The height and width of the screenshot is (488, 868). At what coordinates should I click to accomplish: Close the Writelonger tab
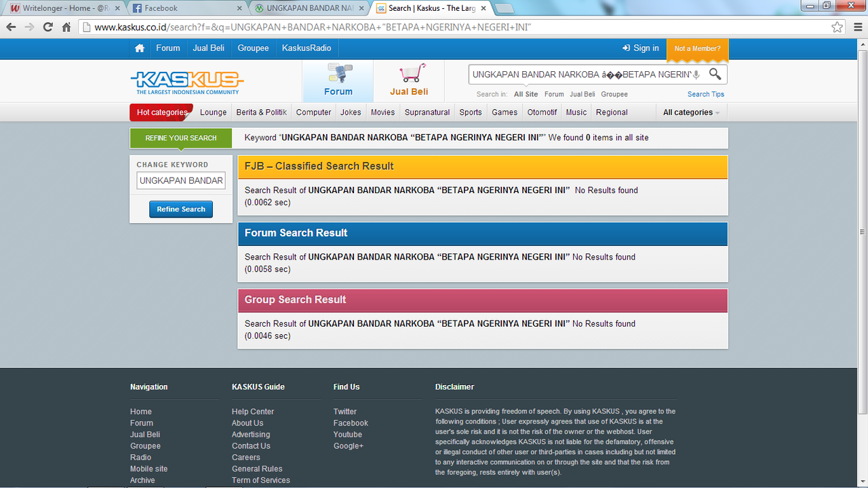pos(117,8)
